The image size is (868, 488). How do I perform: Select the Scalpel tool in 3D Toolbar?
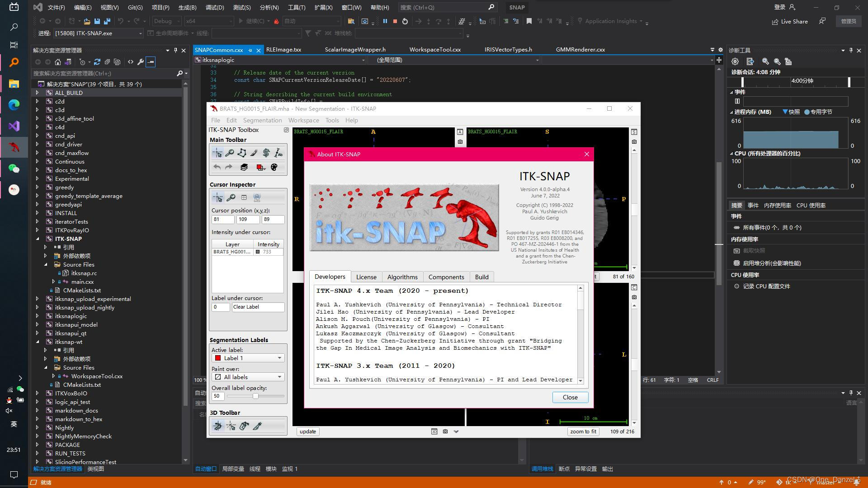258,426
